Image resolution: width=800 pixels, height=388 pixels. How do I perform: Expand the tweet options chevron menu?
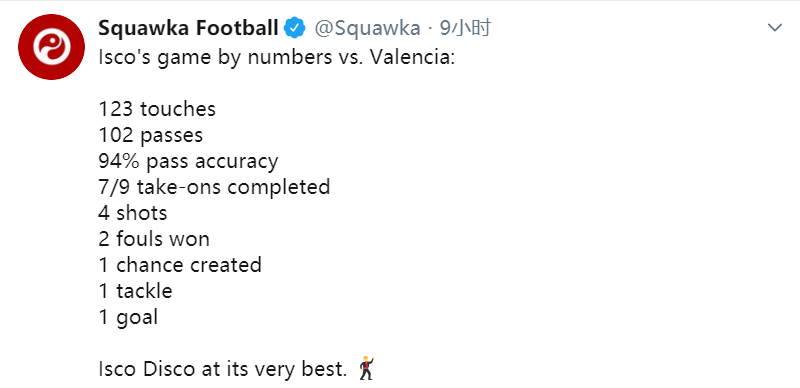tap(775, 28)
